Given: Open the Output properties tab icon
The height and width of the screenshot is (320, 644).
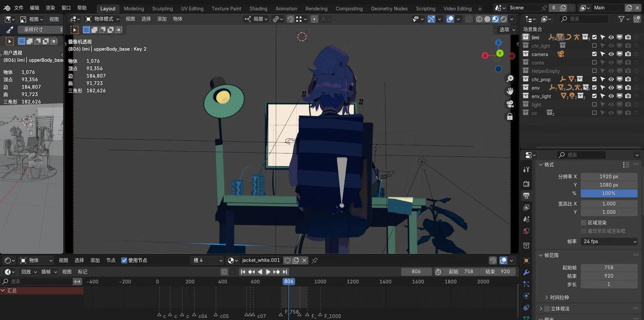Looking at the screenshot, I should coord(526,196).
